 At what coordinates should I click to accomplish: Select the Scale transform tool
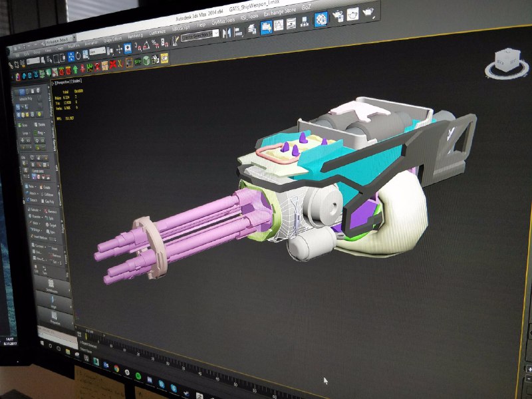pyautogui.click(x=85, y=55)
